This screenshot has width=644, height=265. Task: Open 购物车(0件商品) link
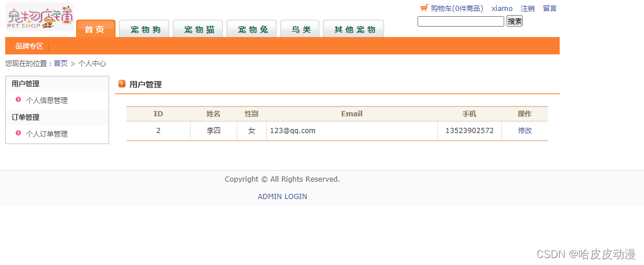tap(457, 8)
